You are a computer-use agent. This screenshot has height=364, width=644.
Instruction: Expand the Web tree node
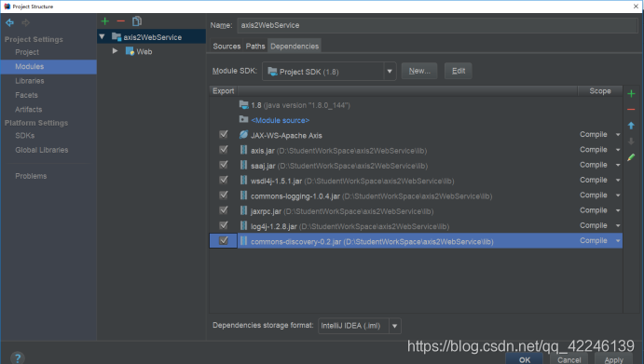click(115, 51)
